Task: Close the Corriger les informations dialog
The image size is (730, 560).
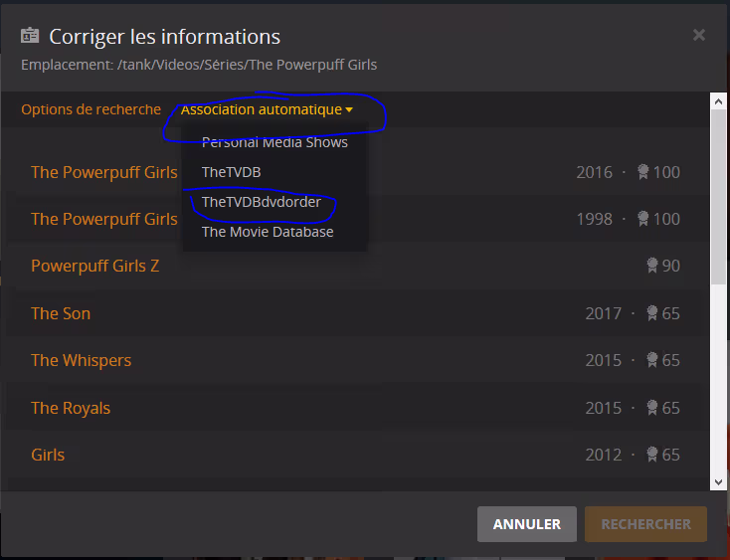Action: click(x=698, y=35)
